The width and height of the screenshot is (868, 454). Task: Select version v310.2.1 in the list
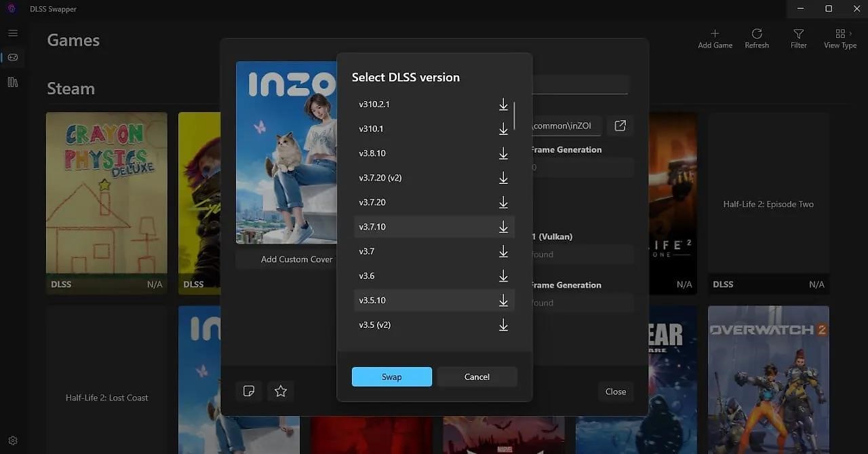(x=434, y=105)
